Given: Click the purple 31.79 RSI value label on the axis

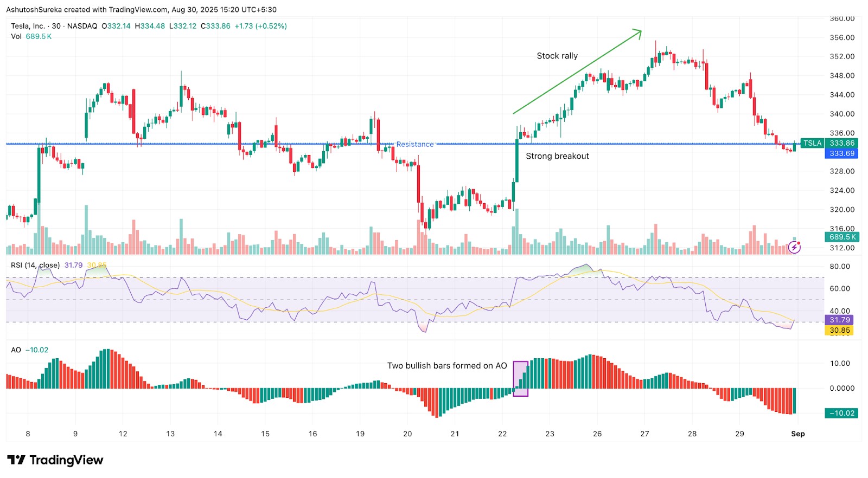Looking at the screenshot, I should [x=839, y=320].
